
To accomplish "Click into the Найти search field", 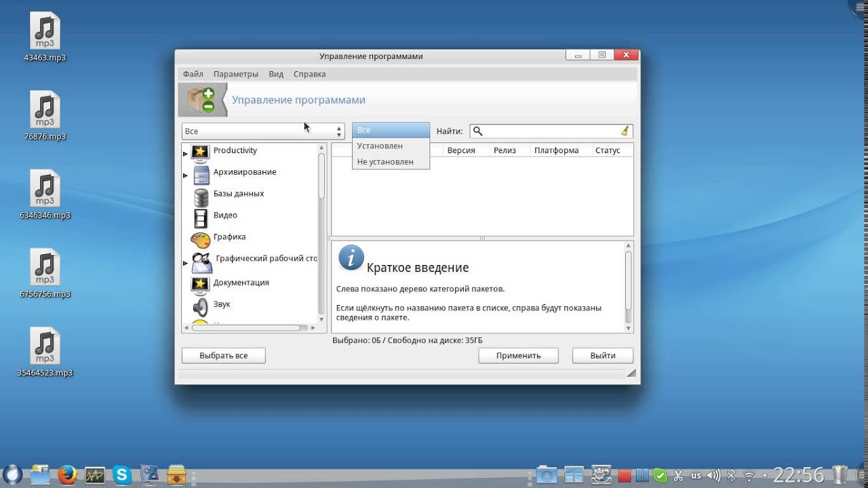I will coord(551,131).
